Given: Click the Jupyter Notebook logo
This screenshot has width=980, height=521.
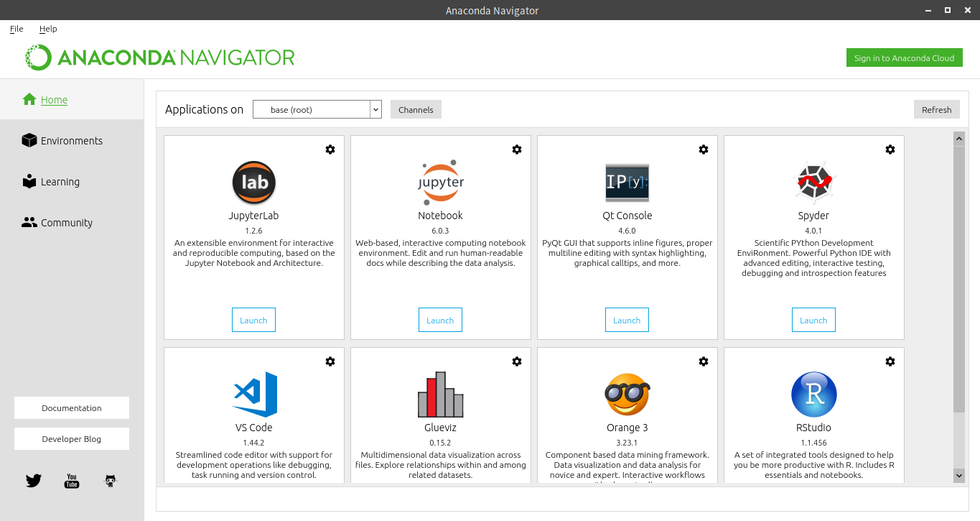Looking at the screenshot, I should 441,183.
